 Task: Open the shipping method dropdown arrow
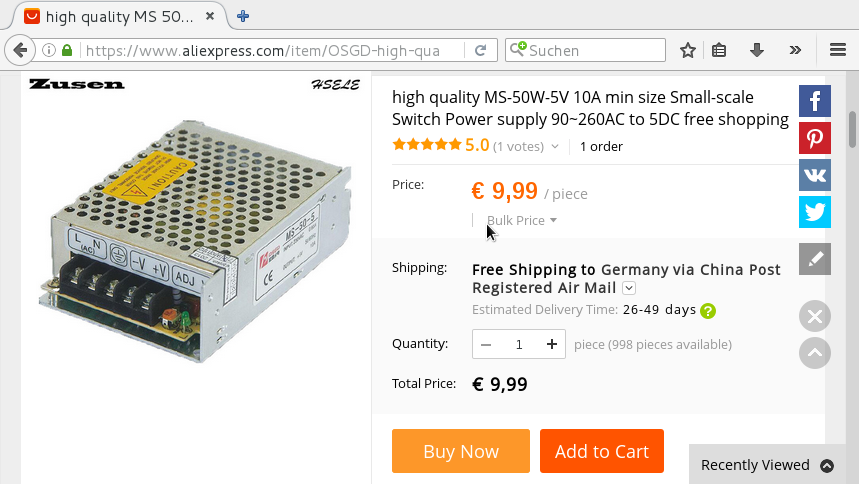(x=629, y=288)
